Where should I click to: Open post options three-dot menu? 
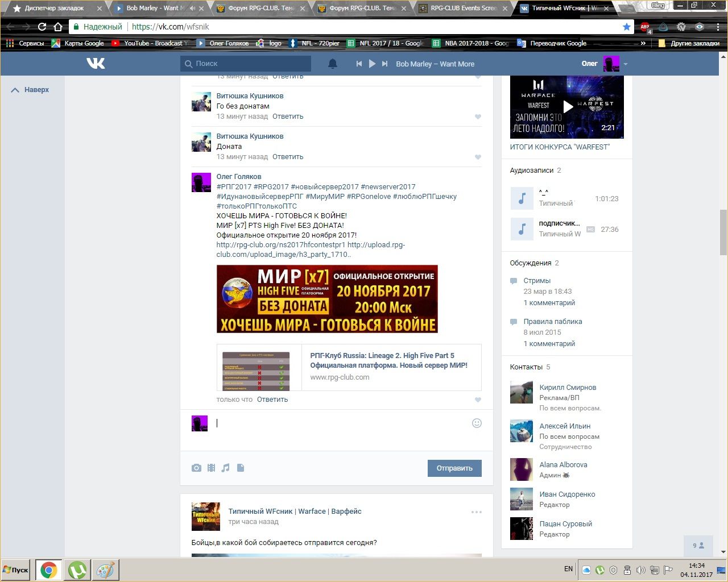click(x=477, y=512)
